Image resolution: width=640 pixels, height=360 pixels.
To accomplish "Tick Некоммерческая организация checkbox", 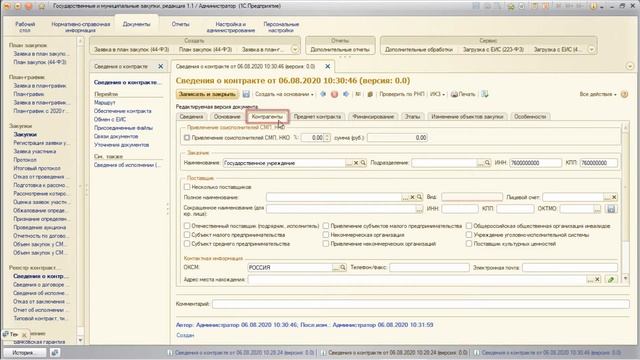I will tap(326, 235).
